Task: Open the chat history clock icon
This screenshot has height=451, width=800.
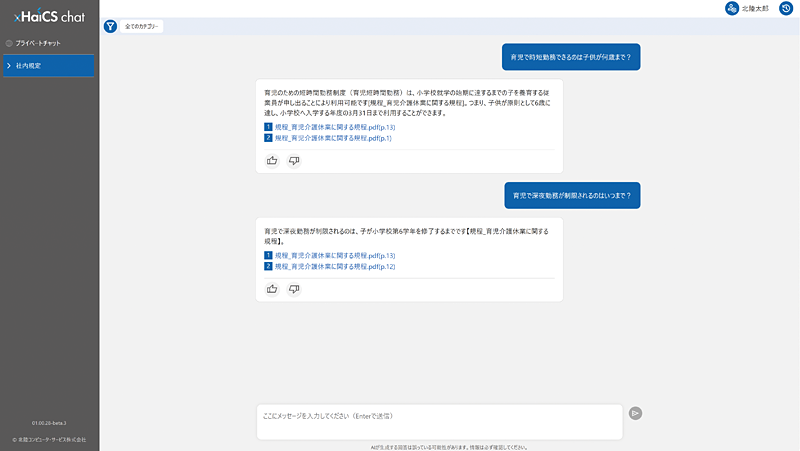Action: [786, 8]
